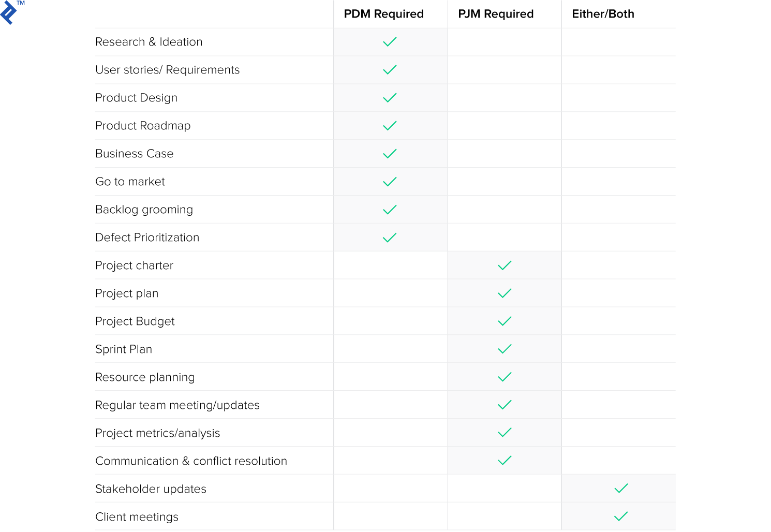Select the Regular team meeting/updates label

[x=177, y=405]
